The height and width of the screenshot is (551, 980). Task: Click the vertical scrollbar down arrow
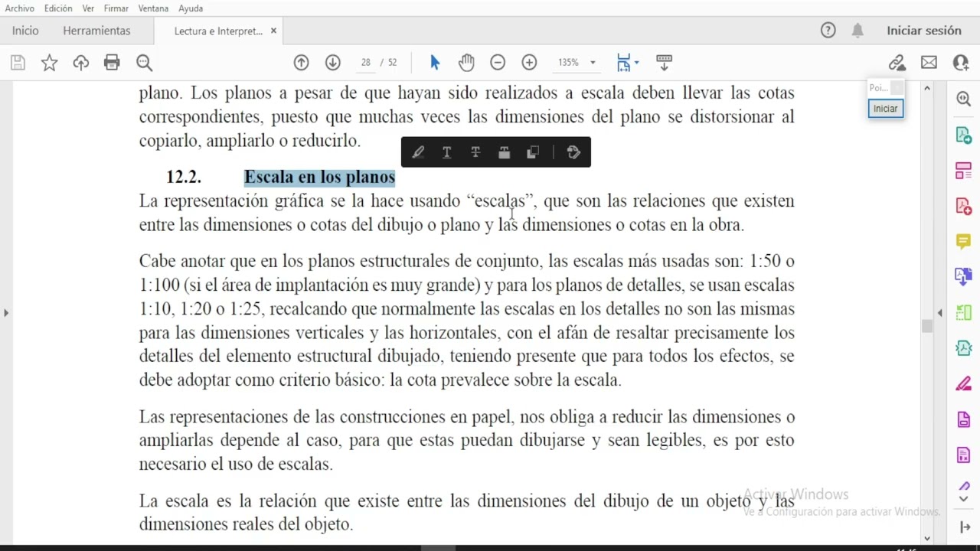coord(927,538)
